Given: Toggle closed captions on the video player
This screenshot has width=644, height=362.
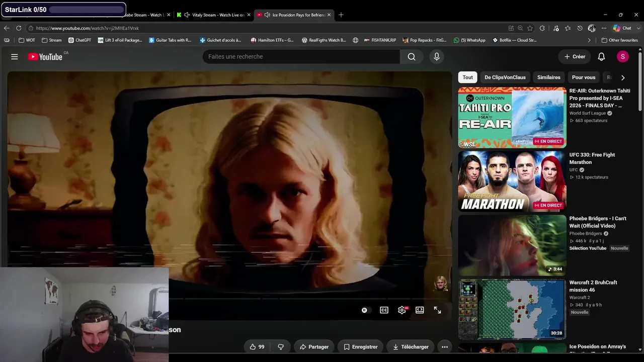Looking at the screenshot, I should point(384,310).
